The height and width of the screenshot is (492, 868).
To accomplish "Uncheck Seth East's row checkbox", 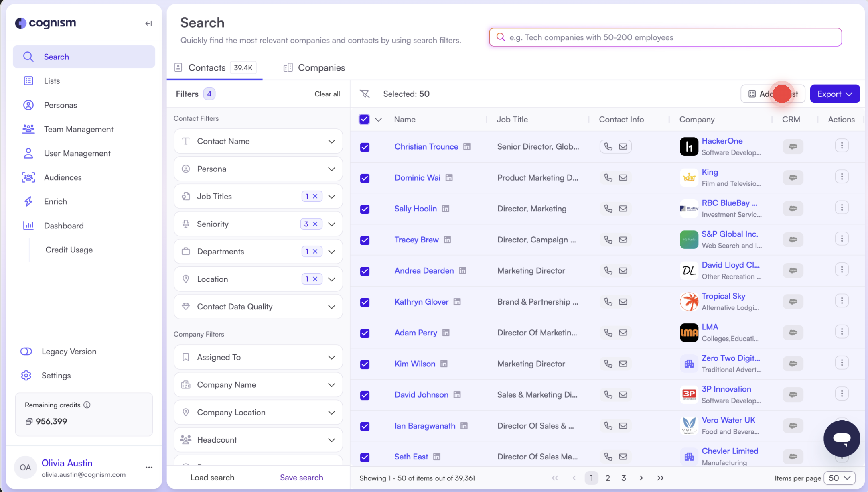I will (365, 457).
